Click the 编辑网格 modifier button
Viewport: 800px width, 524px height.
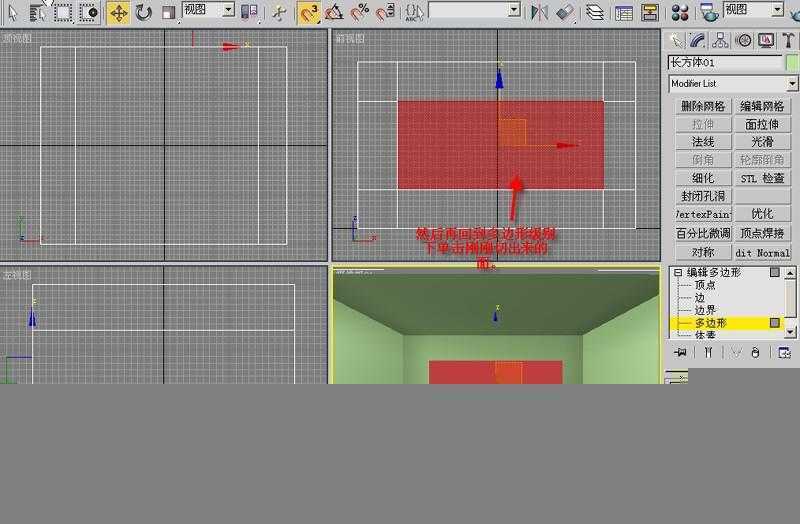coord(762,106)
